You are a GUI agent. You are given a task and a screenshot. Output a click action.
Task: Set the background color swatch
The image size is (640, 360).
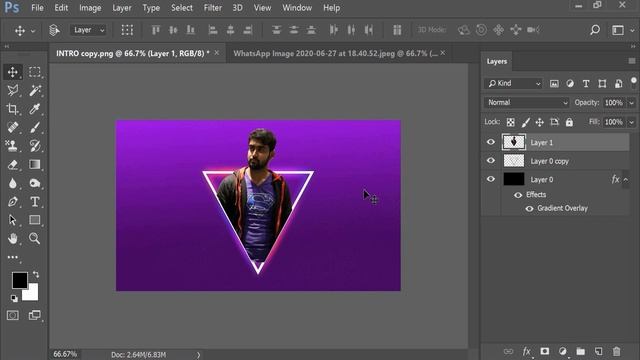coord(32,294)
